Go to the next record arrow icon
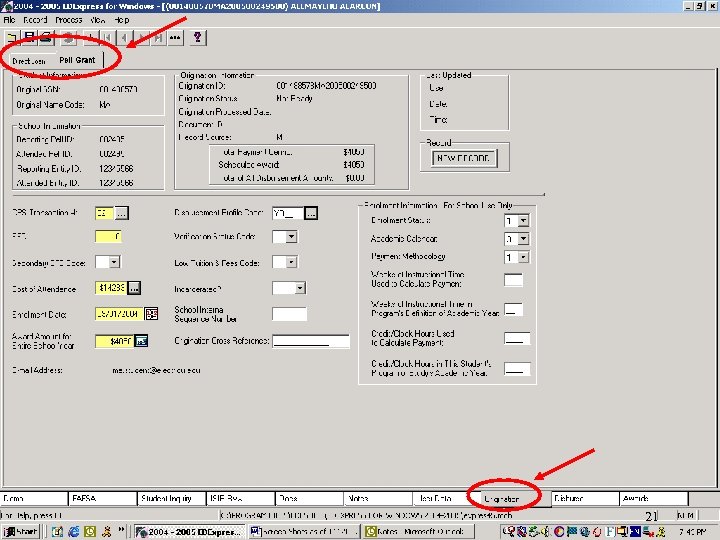Screen dimensions: 720x540 coord(142,38)
